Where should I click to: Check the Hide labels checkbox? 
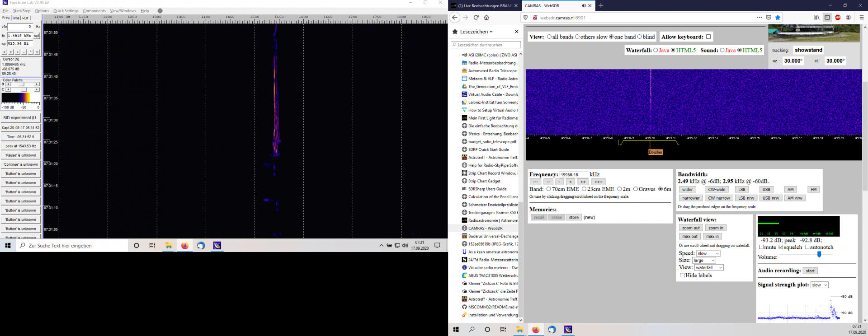pos(682,275)
